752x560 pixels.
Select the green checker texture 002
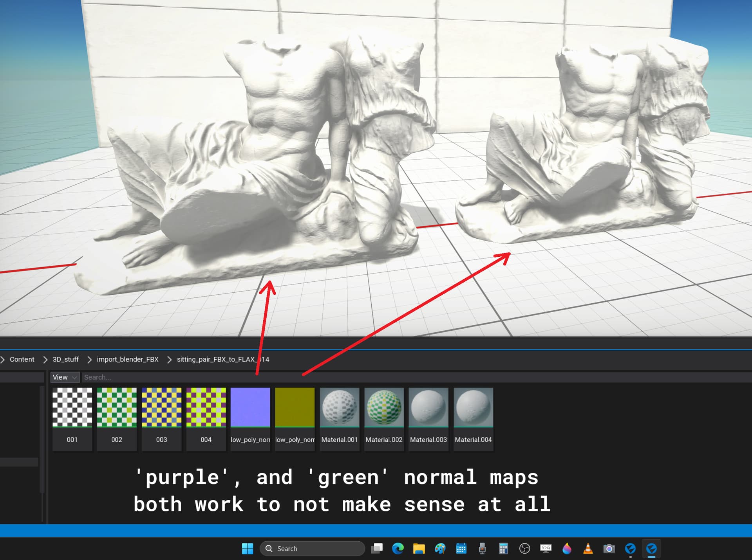(117, 407)
